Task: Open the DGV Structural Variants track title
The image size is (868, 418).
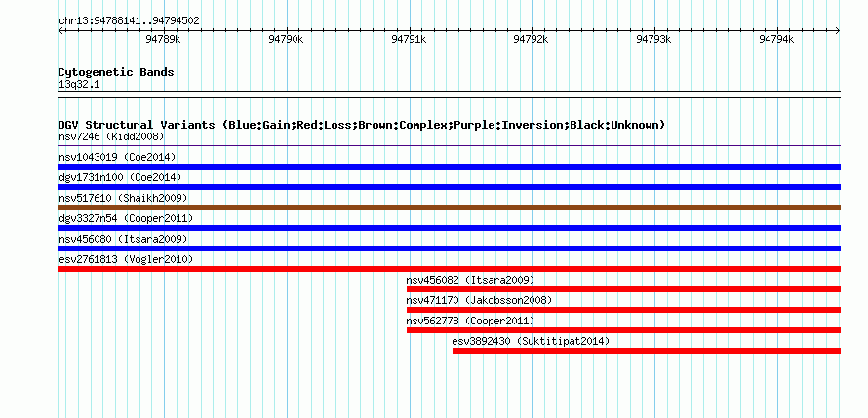Action: pyautogui.click(x=362, y=125)
